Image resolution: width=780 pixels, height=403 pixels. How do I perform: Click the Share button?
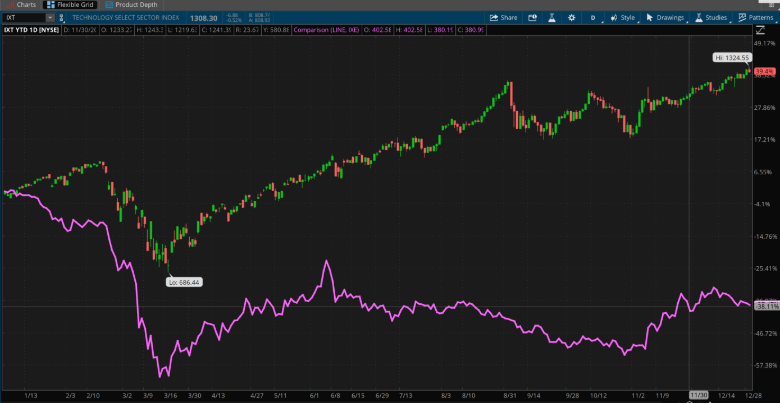click(x=503, y=17)
